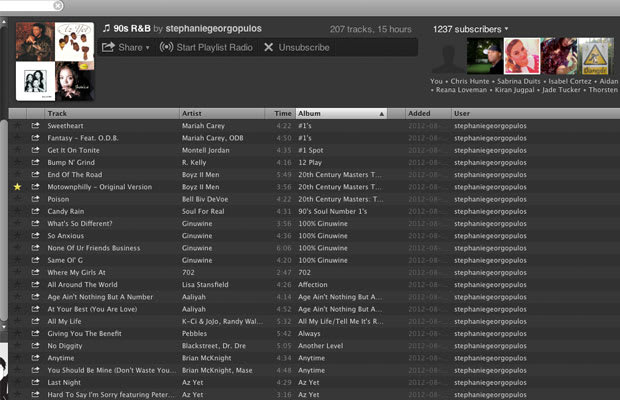Start Playlist Radio
Screen dimensions: 620x400
(206, 47)
